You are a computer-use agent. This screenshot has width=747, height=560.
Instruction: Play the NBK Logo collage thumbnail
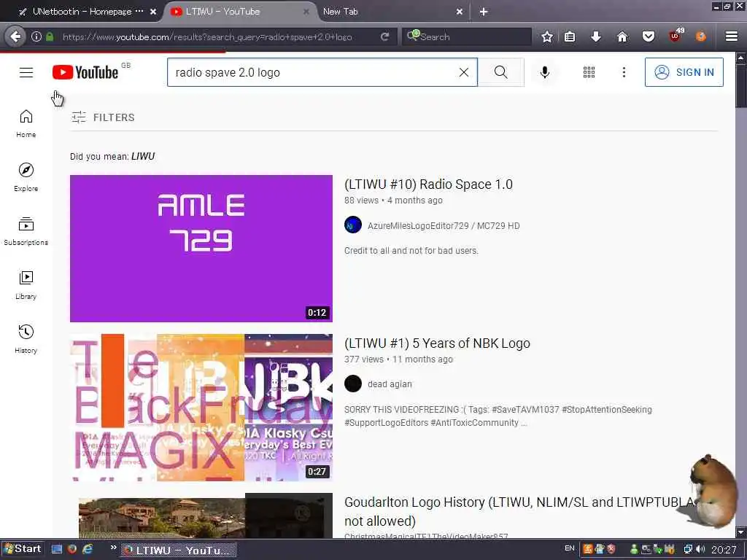201,408
